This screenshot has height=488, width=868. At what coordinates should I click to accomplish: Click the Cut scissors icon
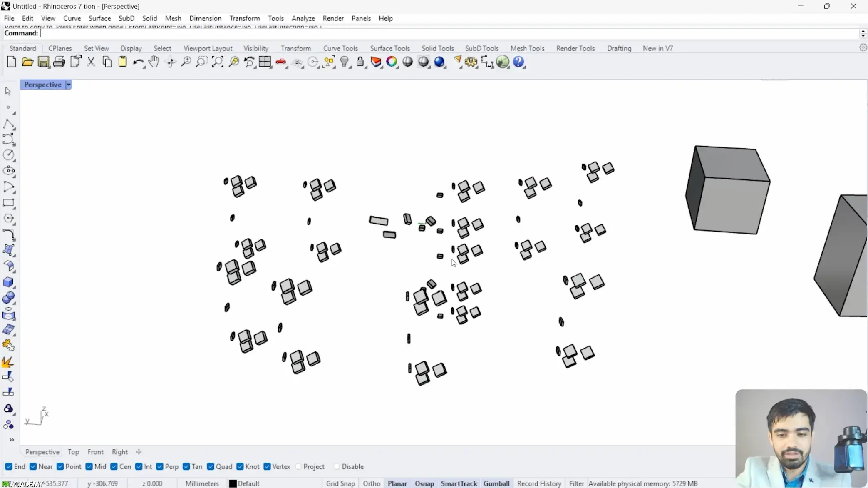tap(91, 62)
